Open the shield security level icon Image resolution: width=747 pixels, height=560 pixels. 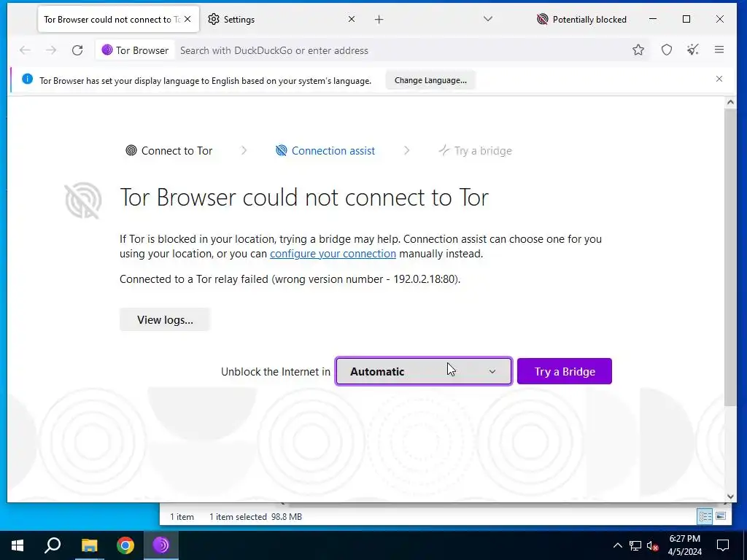(x=667, y=50)
